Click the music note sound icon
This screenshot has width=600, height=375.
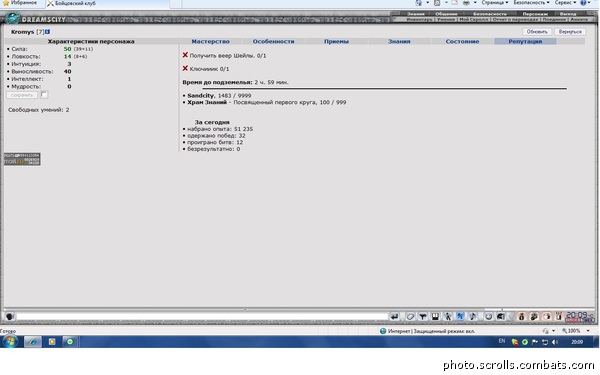pyautogui.click(x=473, y=316)
